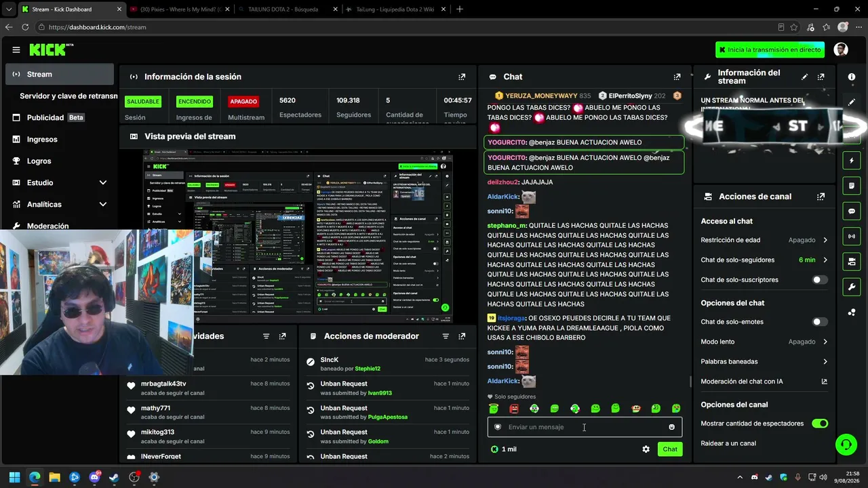Pop out the Información de la sesión panel
Viewport: 868px width, 488px height.
tap(462, 77)
